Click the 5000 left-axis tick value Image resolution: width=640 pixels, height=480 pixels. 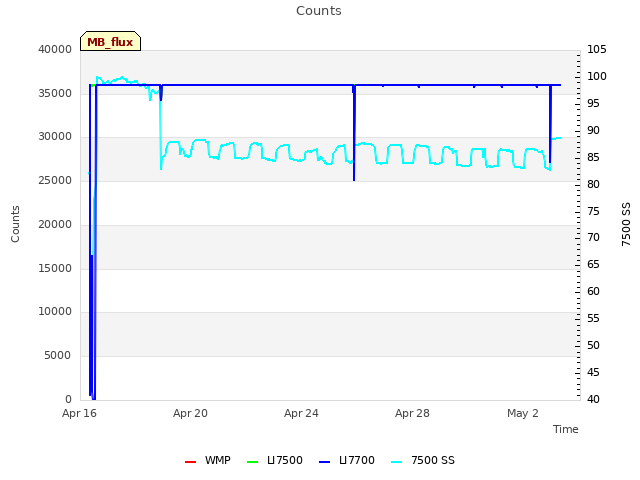(58, 355)
